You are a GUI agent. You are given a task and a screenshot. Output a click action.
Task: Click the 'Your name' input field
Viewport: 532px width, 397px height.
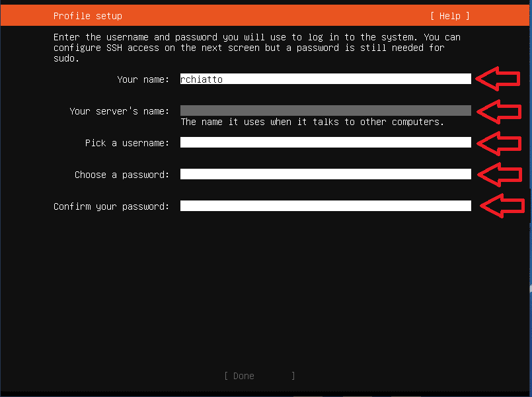tap(325, 79)
